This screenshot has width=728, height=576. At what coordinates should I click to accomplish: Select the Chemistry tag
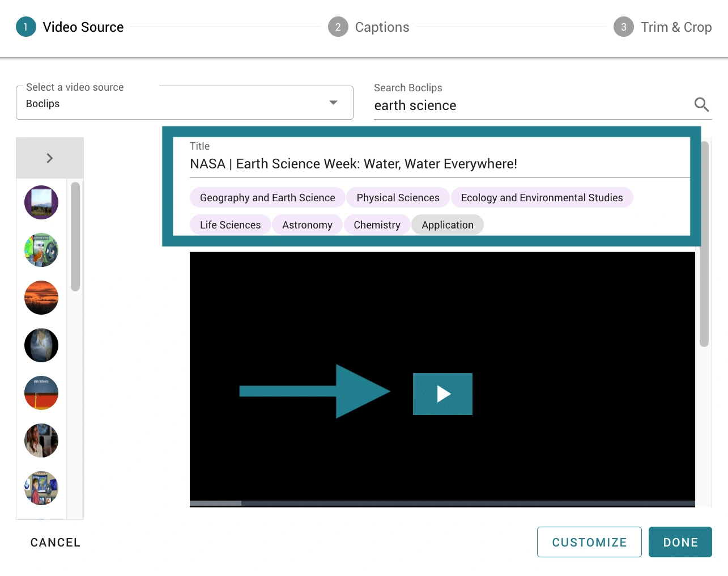tap(377, 225)
